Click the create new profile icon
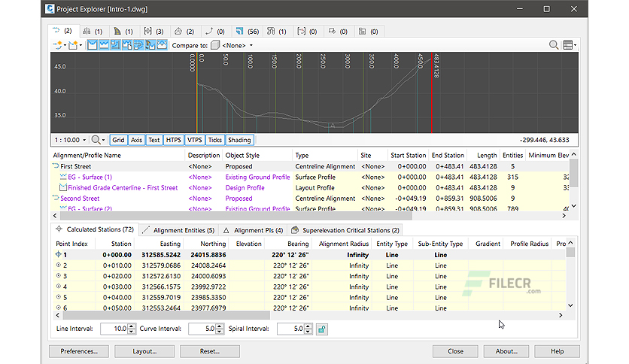The height and width of the screenshot is (364, 629). click(73, 45)
